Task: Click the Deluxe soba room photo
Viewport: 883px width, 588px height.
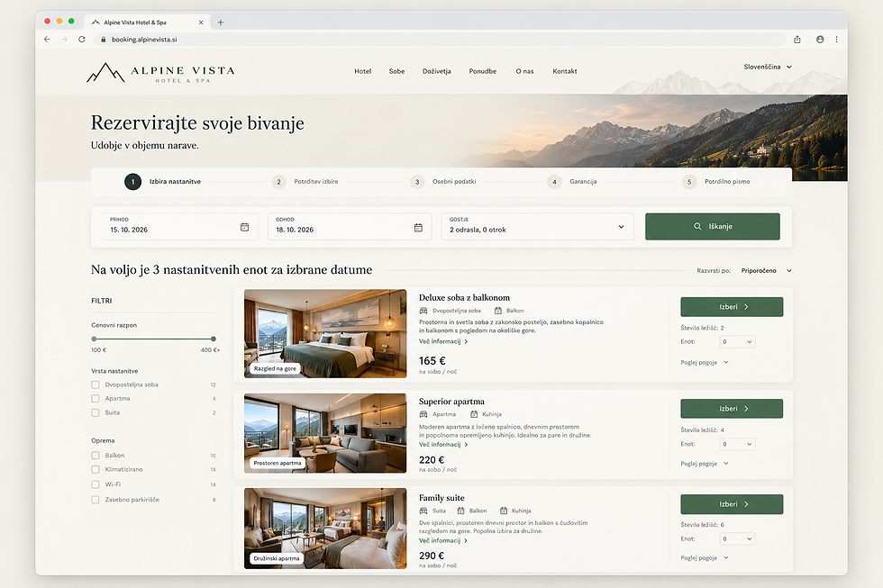Action: [325, 333]
